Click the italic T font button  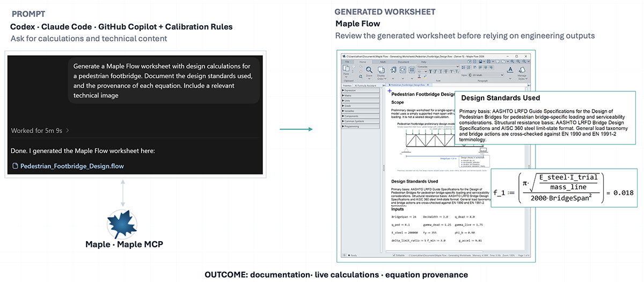point(435,71)
